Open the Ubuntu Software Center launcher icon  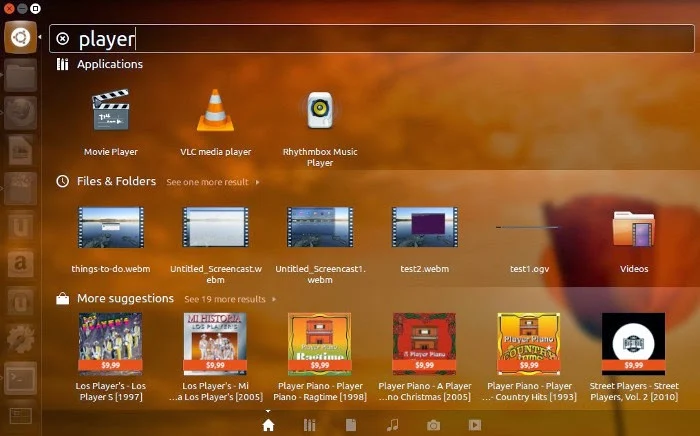21,226
